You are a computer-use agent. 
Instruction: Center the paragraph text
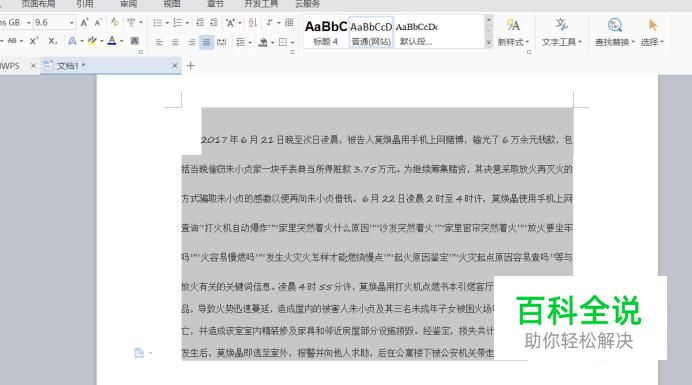[x=175, y=42]
